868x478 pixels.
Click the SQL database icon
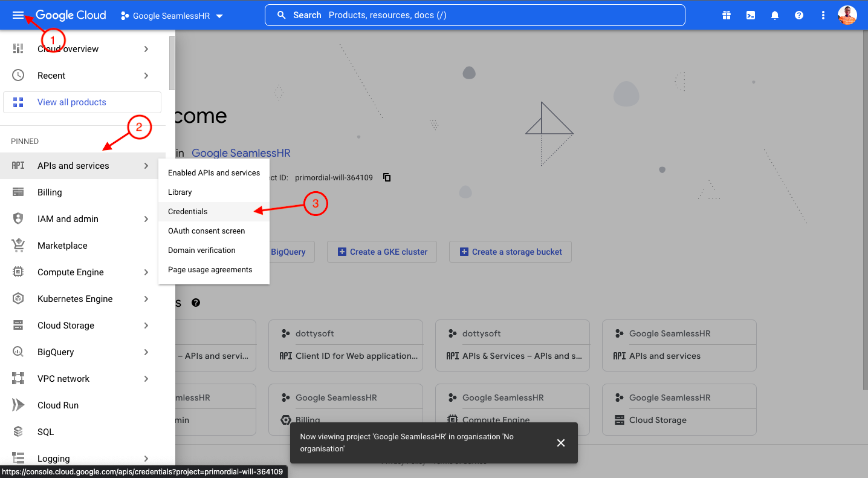point(18,432)
